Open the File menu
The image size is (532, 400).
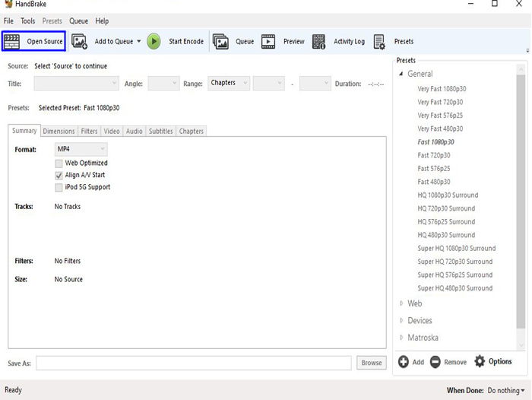(x=8, y=21)
